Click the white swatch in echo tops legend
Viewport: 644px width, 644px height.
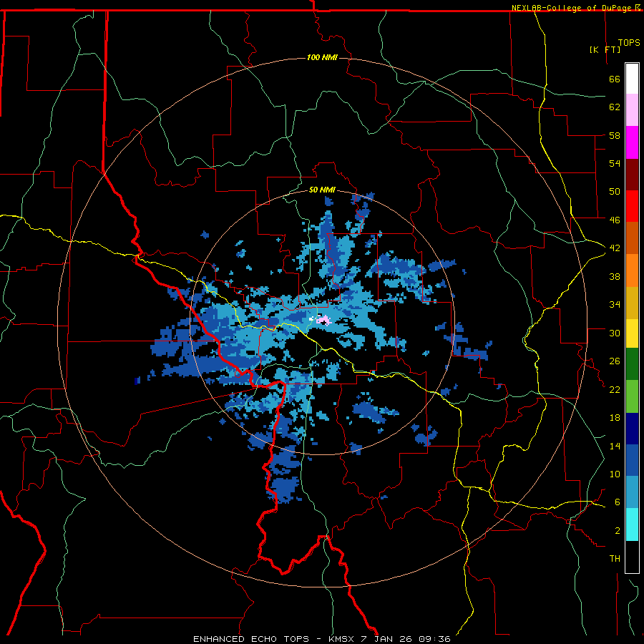[x=632, y=79]
